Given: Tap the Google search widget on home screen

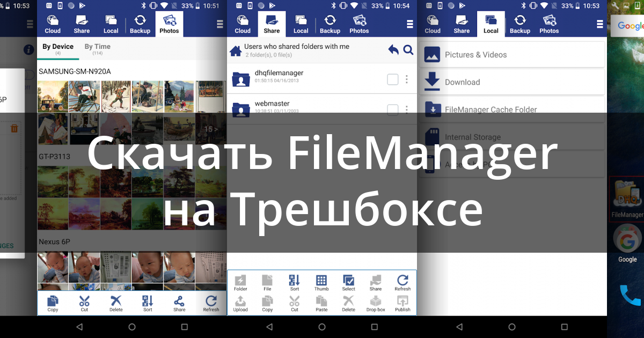Looking at the screenshot, I should pyautogui.click(x=627, y=26).
